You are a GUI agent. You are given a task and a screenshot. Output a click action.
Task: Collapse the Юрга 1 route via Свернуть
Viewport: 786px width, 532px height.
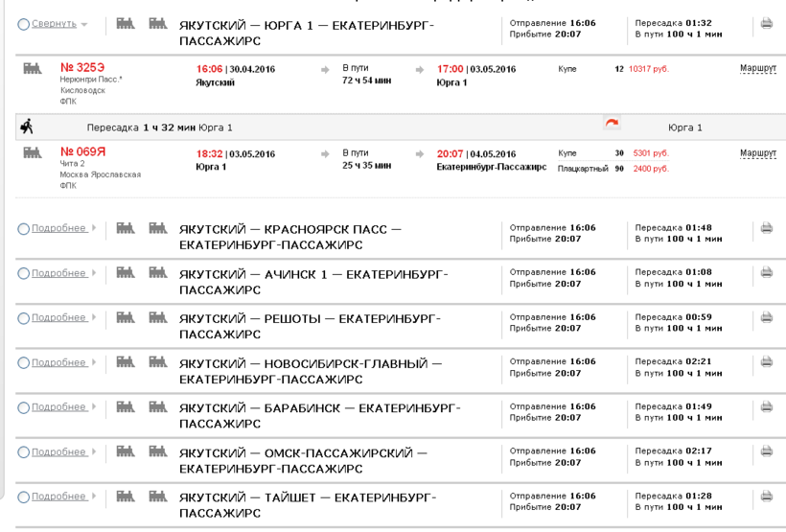point(54,24)
